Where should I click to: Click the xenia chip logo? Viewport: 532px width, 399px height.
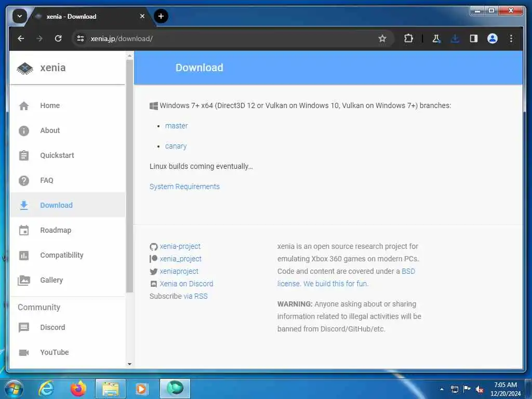click(x=25, y=68)
